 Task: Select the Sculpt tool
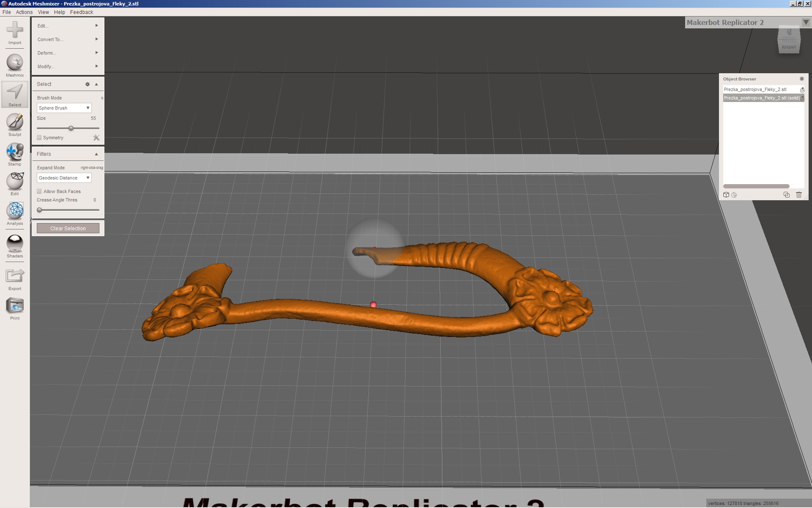tap(15, 122)
